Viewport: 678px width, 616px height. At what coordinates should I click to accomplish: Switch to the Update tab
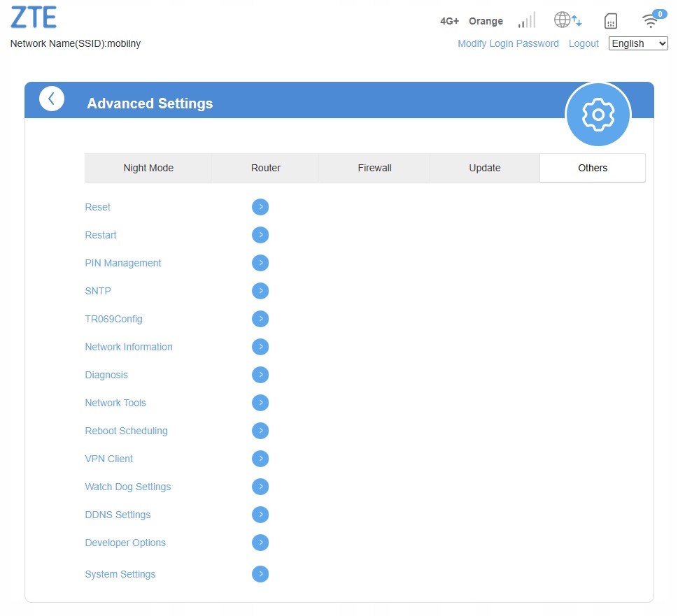click(485, 168)
